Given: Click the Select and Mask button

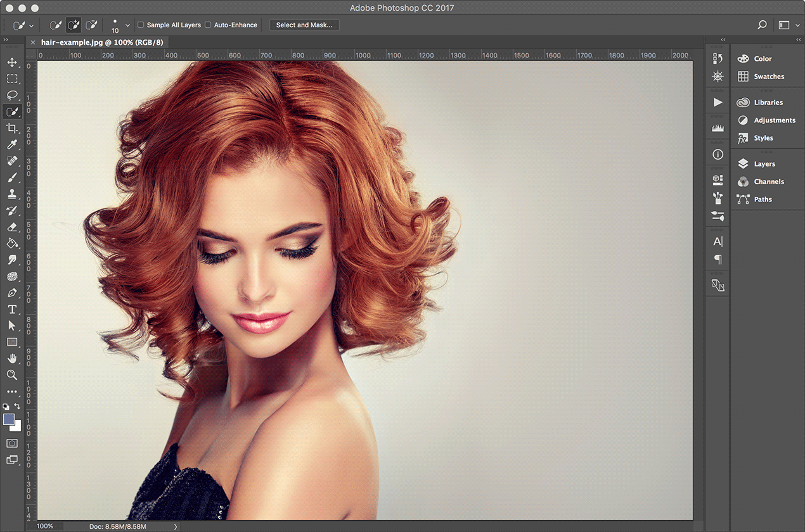Looking at the screenshot, I should 304,25.
